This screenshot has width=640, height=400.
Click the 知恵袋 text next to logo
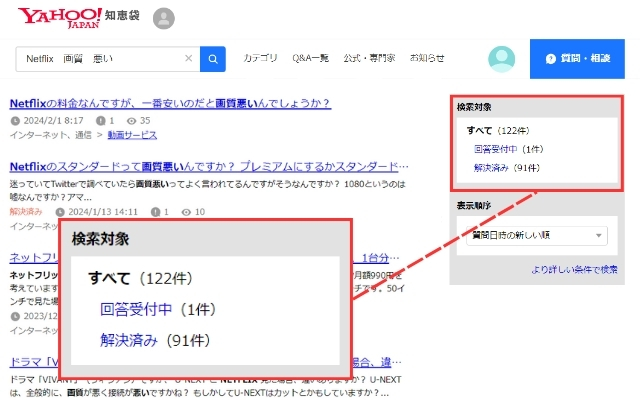122,15
